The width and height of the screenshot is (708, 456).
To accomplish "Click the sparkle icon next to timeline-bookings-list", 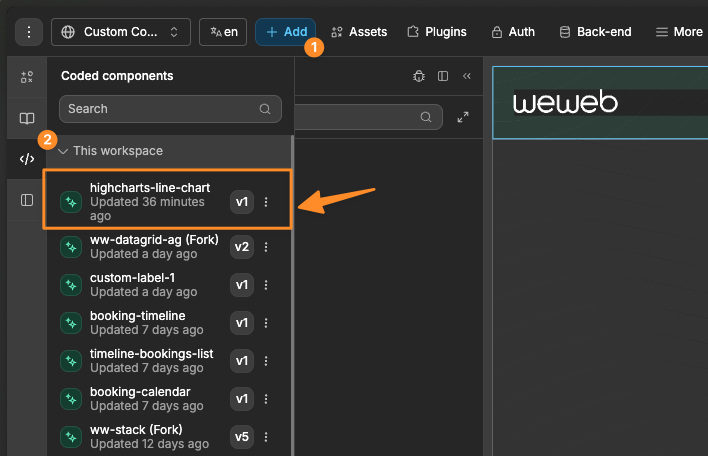I will (x=71, y=361).
